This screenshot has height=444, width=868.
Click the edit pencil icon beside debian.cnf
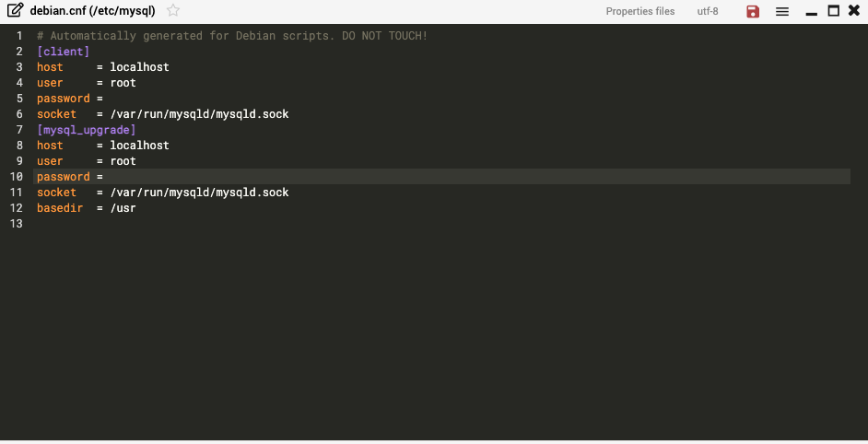click(x=15, y=10)
